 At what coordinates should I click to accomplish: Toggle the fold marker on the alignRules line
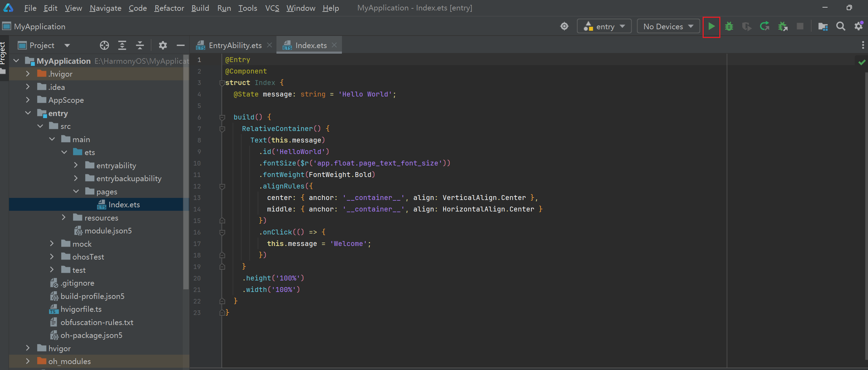pos(222,186)
